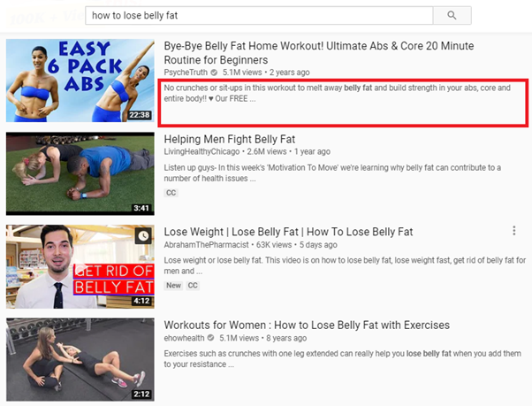Click the search box with belly fat query

(x=259, y=15)
